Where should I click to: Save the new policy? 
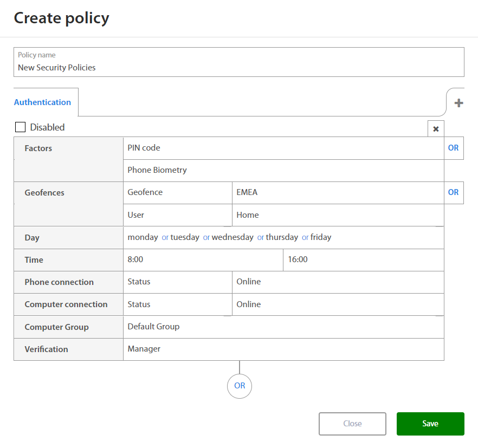[x=430, y=424]
